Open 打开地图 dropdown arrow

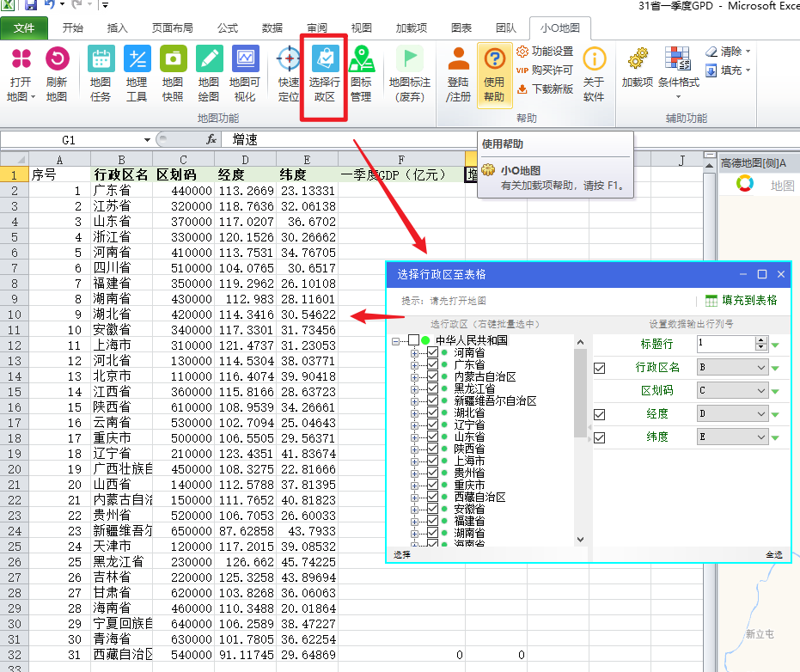click(33, 97)
